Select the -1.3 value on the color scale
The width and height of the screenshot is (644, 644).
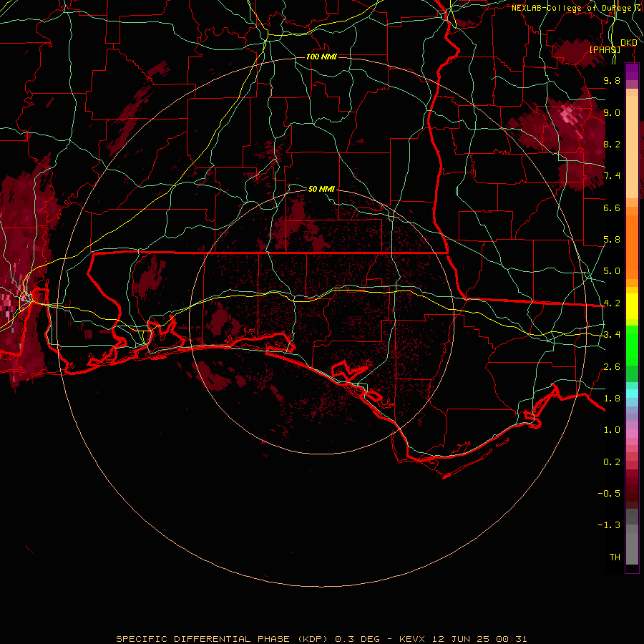(609, 525)
